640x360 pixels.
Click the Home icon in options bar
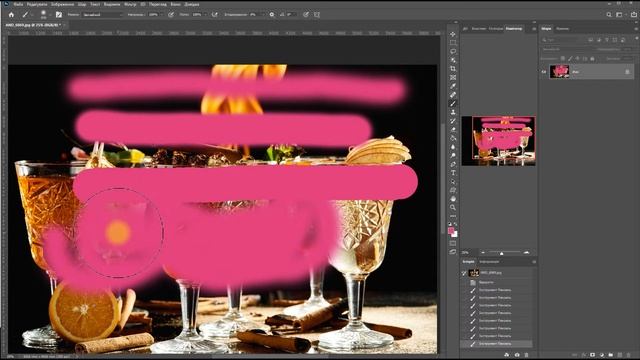coord(11,14)
